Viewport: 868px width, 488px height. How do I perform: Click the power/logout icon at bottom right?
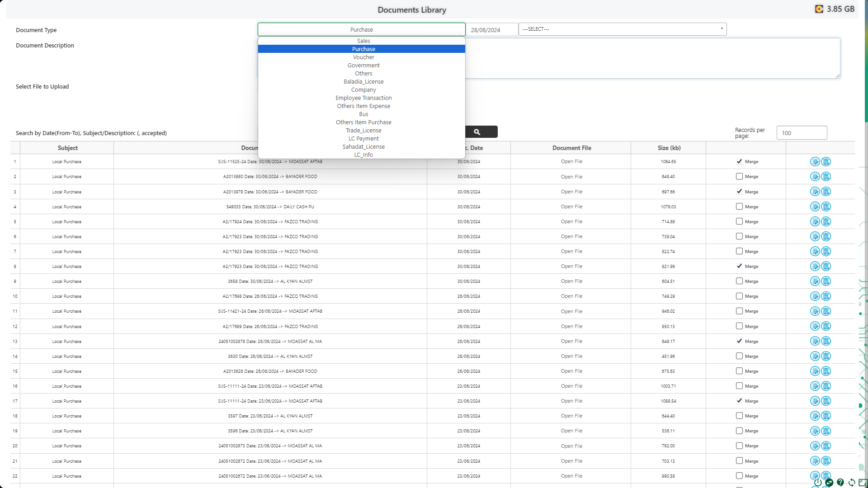(x=817, y=483)
